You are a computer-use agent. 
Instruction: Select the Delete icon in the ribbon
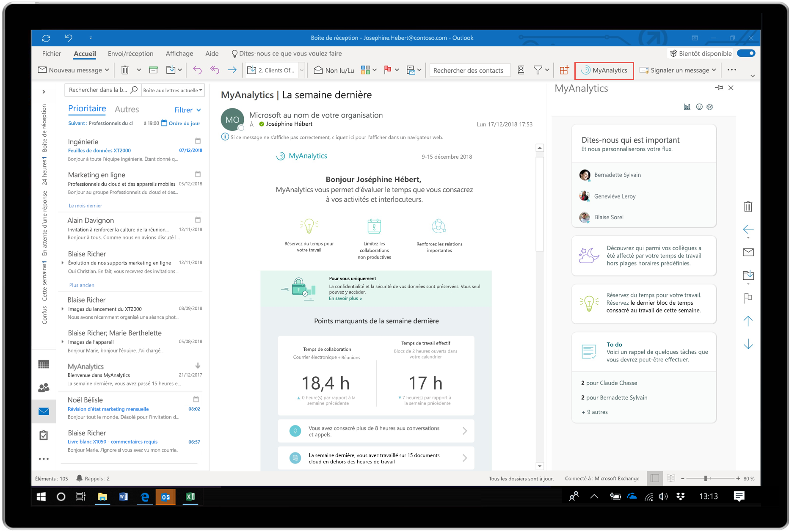click(x=124, y=70)
